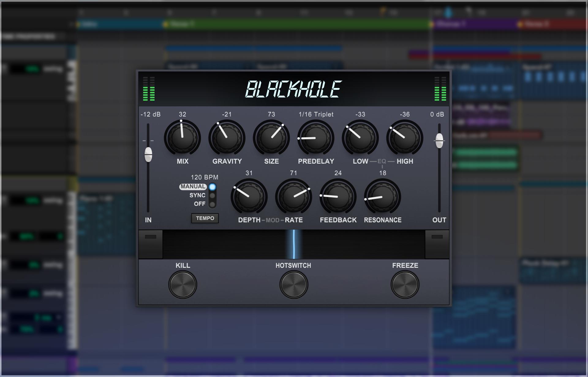This screenshot has width=588, height=377.
Task: Click the Mod Rate value 71
Action: (293, 173)
